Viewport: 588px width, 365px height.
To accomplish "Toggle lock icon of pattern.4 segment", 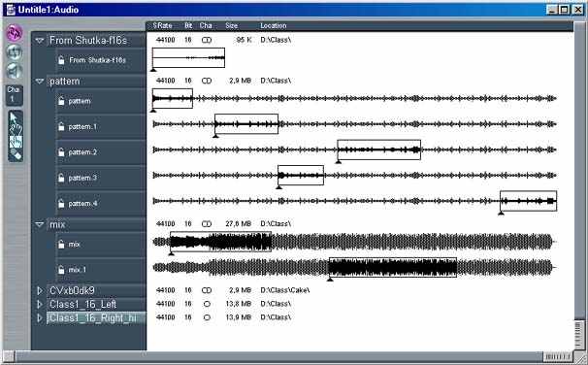I will click(x=61, y=204).
